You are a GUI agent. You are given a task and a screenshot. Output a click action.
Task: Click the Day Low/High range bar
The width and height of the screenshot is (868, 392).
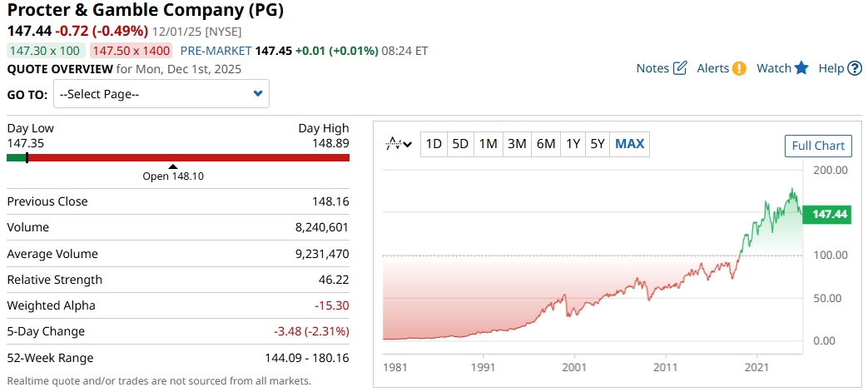point(178,157)
